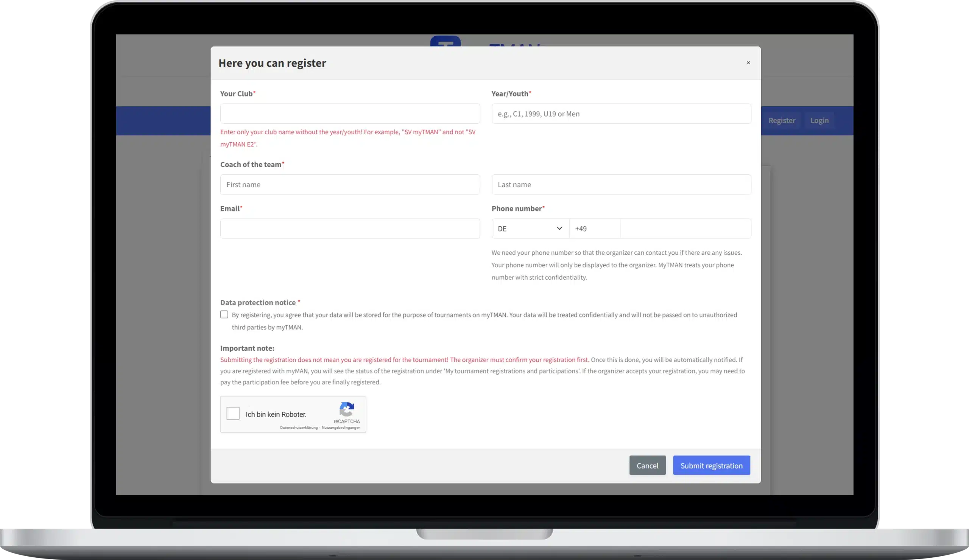This screenshot has width=969, height=560.
Task: Enable the data protection agreement checkbox
Action: click(224, 315)
